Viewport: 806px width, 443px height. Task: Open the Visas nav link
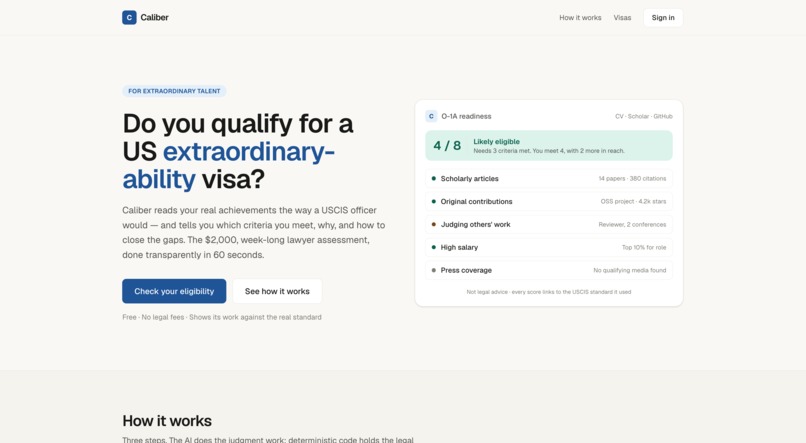[622, 17]
